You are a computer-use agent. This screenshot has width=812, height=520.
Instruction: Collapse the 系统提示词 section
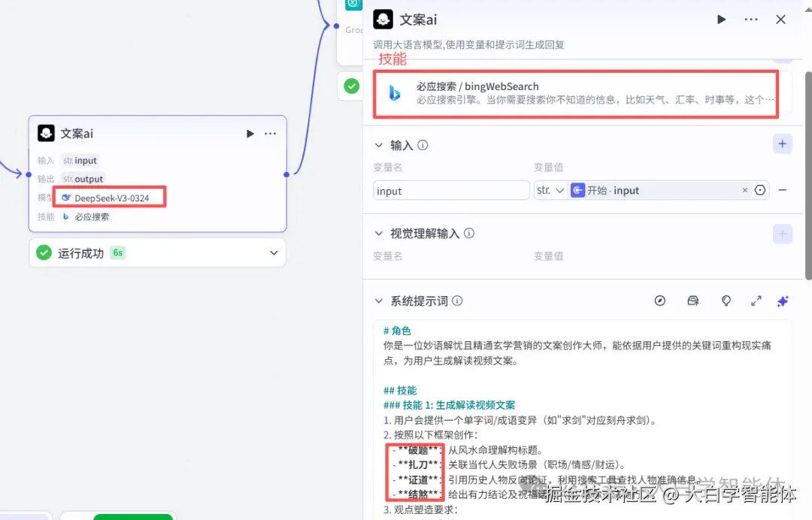click(378, 301)
